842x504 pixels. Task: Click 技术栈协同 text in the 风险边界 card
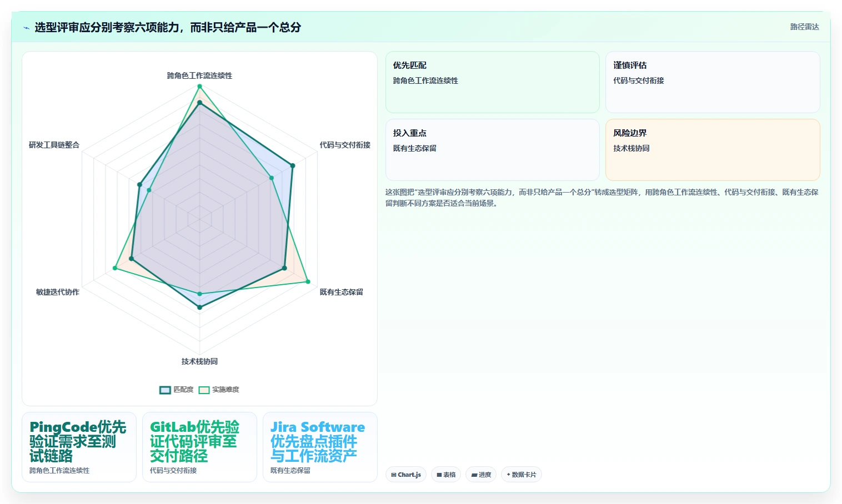pyautogui.click(x=631, y=148)
